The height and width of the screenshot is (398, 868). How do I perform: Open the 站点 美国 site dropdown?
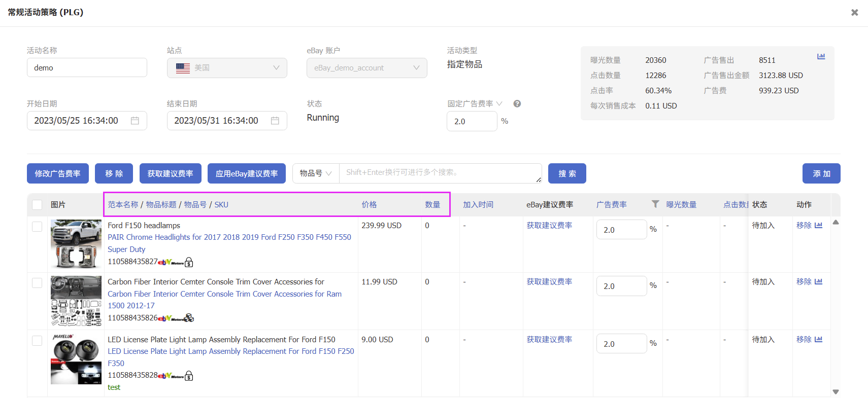pyautogui.click(x=227, y=68)
